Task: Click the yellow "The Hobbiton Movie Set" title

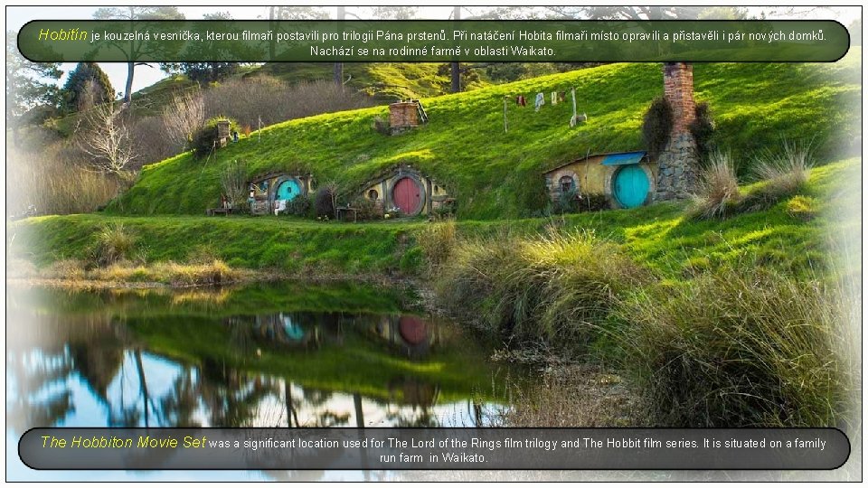Action: pyautogui.click(x=123, y=442)
